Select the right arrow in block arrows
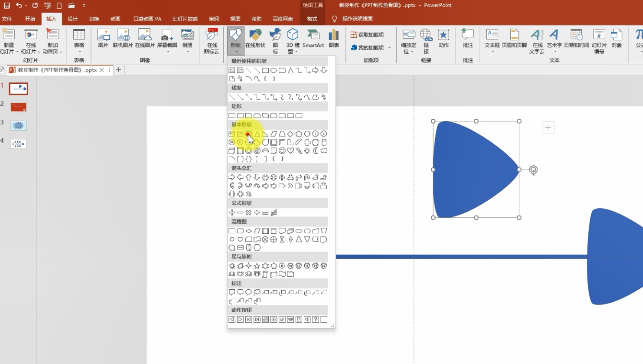The width and height of the screenshot is (643, 364). tap(232, 178)
